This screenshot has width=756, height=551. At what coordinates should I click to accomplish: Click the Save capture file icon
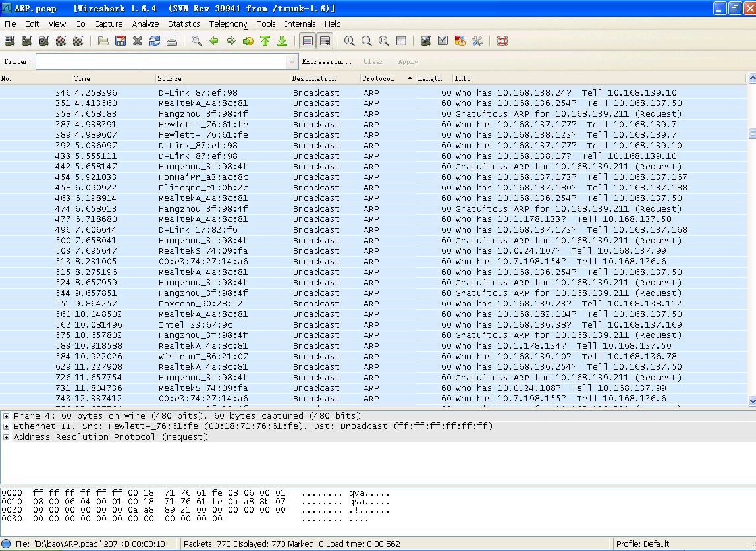pyautogui.click(x=121, y=41)
